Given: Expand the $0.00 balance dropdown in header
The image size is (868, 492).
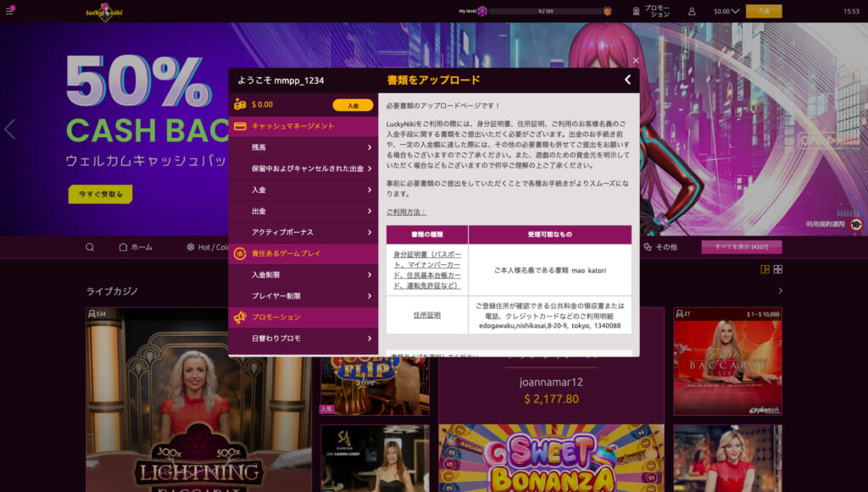Looking at the screenshot, I should click(726, 11).
